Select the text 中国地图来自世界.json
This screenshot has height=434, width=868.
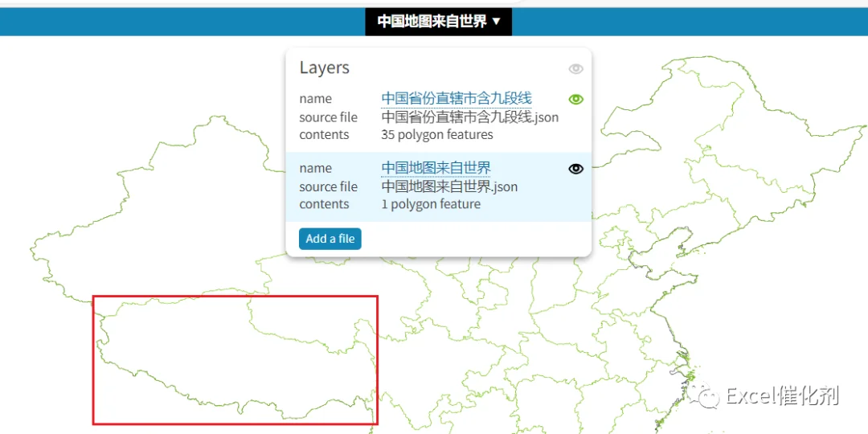click(449, 186)
